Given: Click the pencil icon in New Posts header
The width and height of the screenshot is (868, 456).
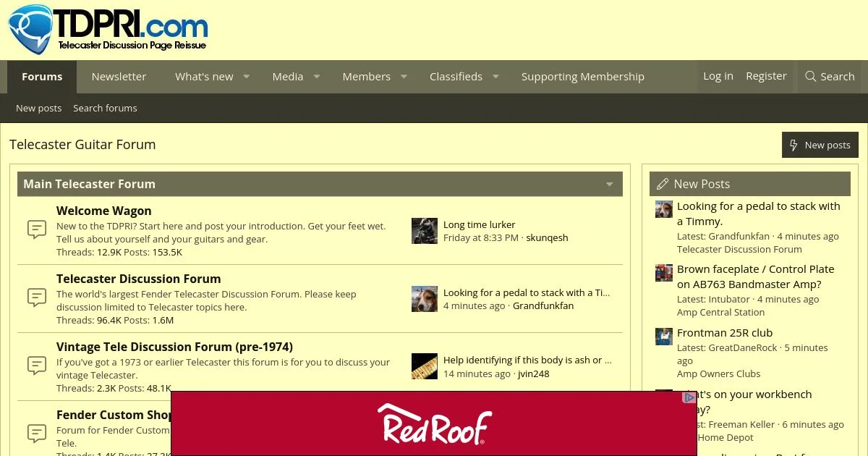Looking at the screenshot, I should [663, 185].
